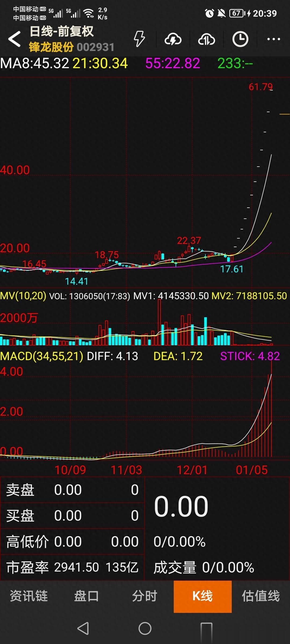This screenshot has height=644, width=290.
Task: Tap the 17.61 low price label
Action: coord(232,269)
